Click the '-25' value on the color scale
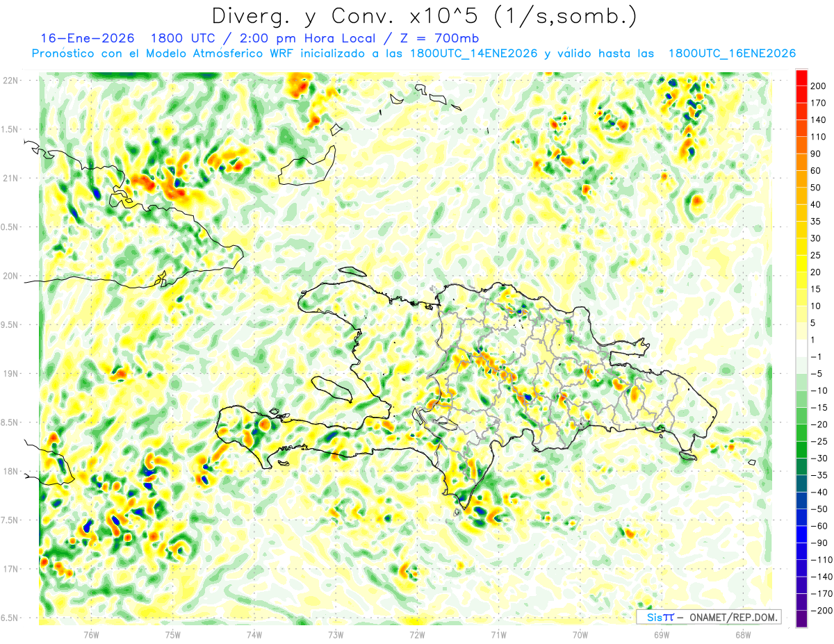The height and width of the screenshot is (644, 834). coord(818,441)
